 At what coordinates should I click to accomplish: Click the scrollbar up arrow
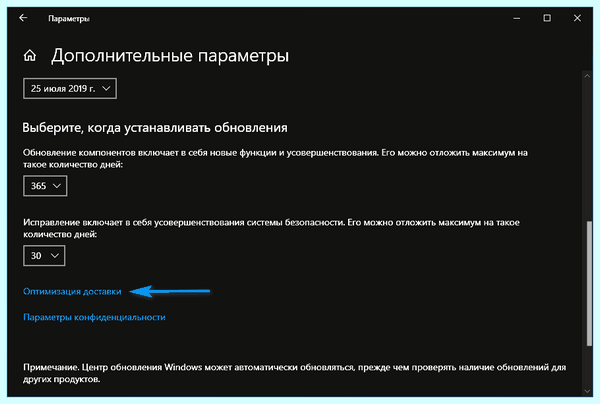[x=587, y=76]
